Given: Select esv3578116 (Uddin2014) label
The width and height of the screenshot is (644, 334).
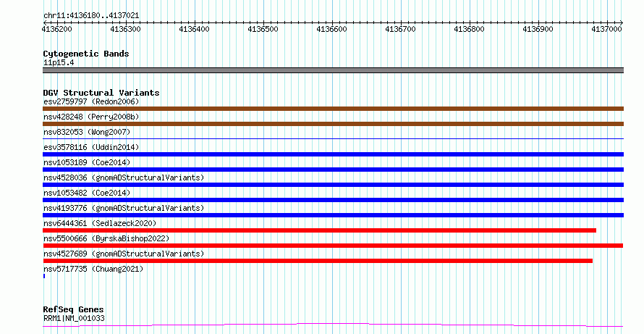Looking at the screenshot, I should click(91, 147).
